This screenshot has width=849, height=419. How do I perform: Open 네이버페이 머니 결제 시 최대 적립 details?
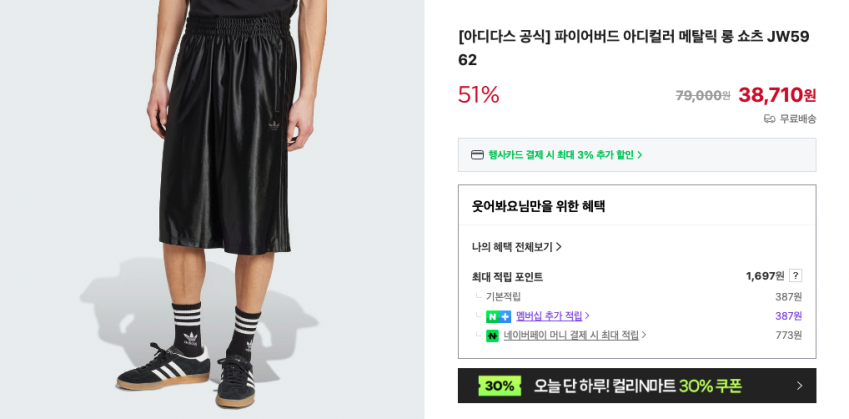pyautogui.click(x=571, y=336)
